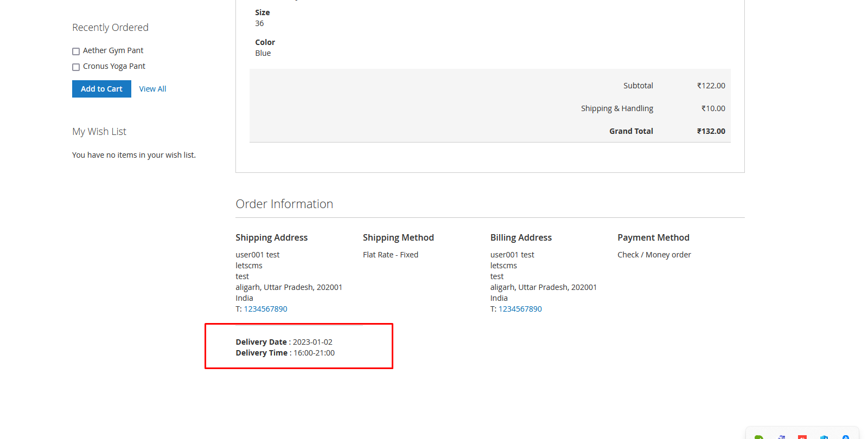Click the shipping address phone number link

(x=265, y=309)
